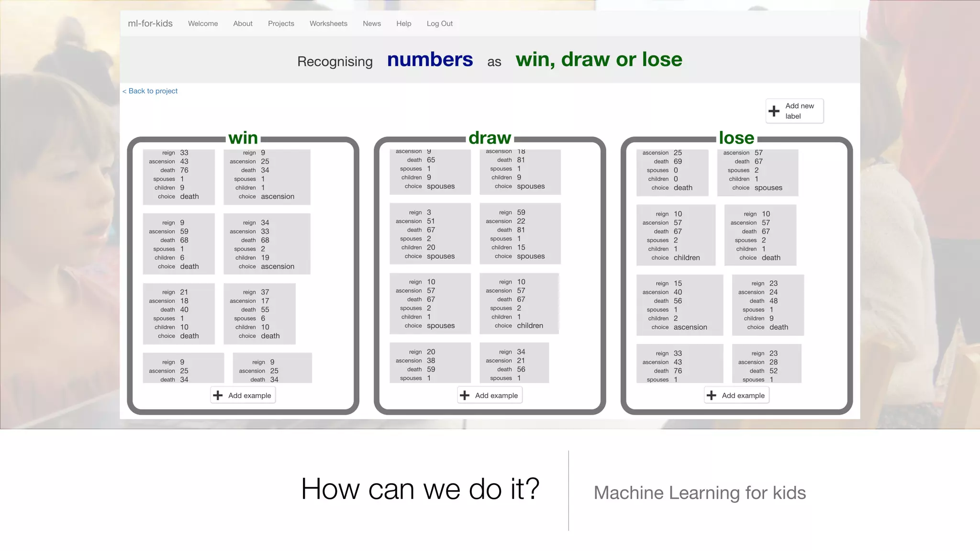
Task: Select draw example with death 65 choice spouses
Action: [x=430, y=172]
